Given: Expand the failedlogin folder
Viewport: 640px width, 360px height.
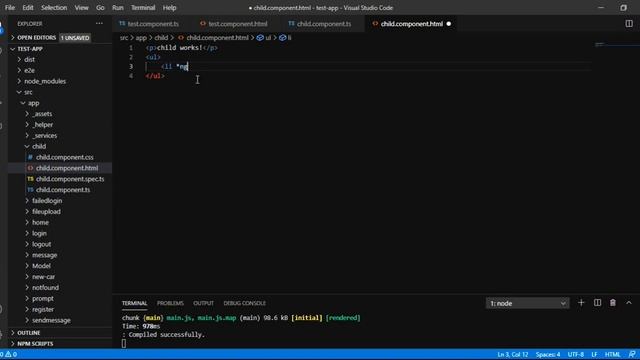Looking at the screenshot, I should coord(47,201).
